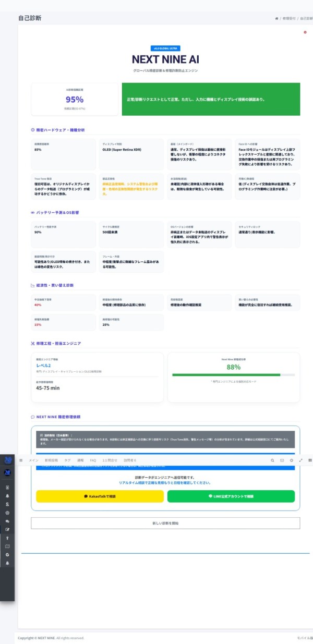
Task: Click the fullscreen expand icon in the toolbar
Action: (301, 460)
